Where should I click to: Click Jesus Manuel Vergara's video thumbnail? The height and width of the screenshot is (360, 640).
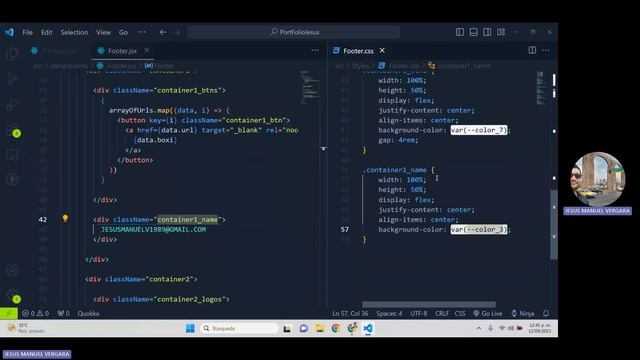(x=598, y=179)
